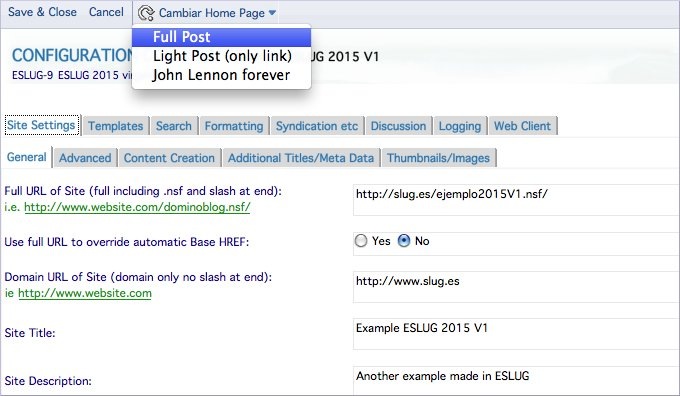This screenshot has height=396, width=680.
Task: Select the Advanced sub-tab
Action: pos(85,158)
